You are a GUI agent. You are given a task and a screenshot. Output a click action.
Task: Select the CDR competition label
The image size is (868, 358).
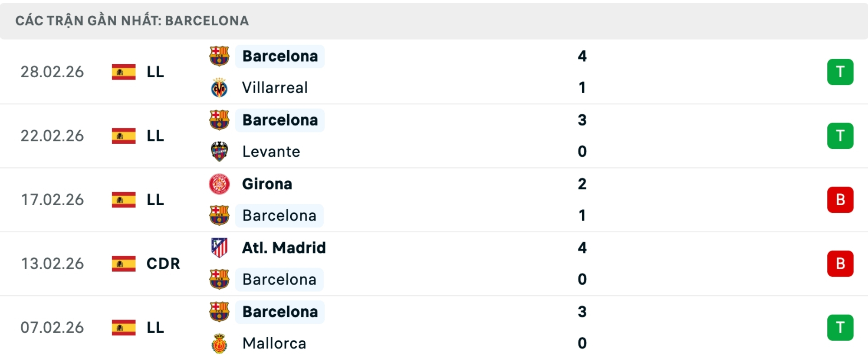pyautogui.click(x=162, y=264)
